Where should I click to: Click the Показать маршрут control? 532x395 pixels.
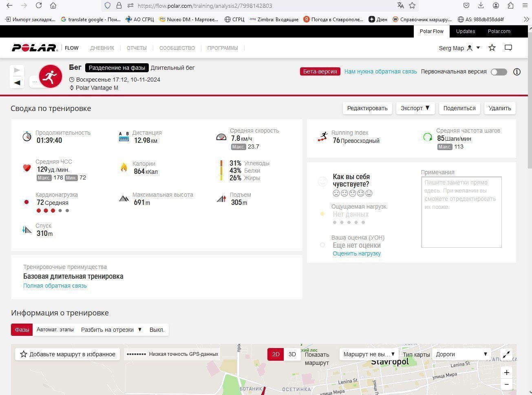point(317,358)
